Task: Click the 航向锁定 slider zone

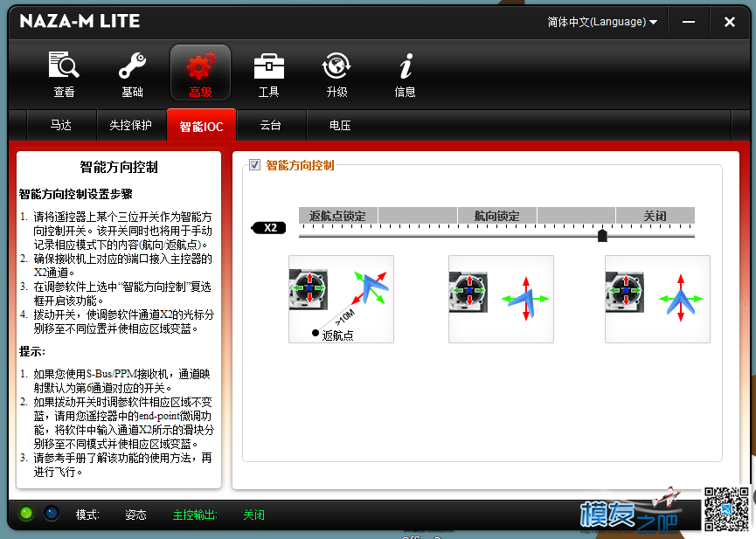Action: 496,216
